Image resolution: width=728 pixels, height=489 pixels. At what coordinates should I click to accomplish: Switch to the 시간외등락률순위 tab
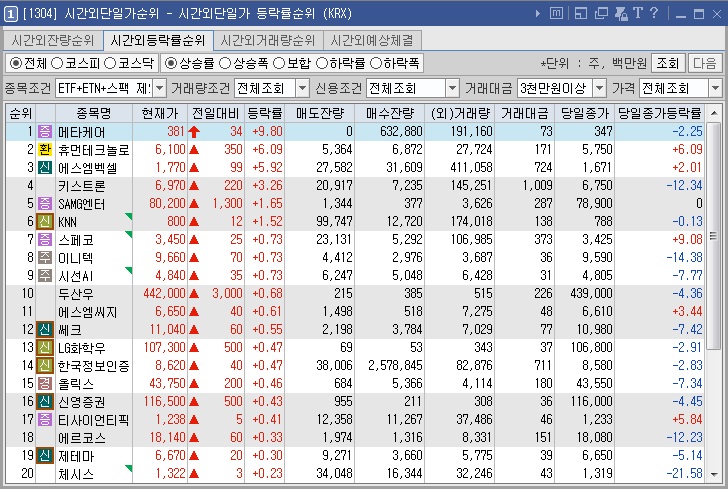point(157,41)
